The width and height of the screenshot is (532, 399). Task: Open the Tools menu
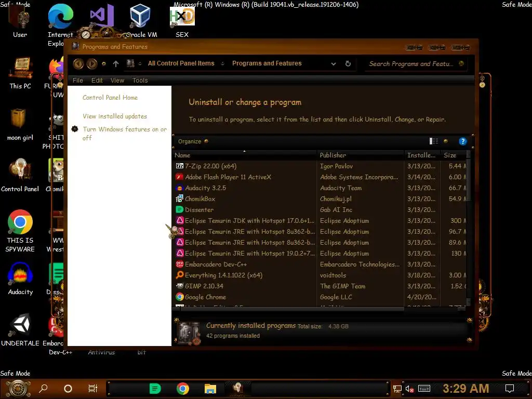pyautogui.click(x=140, y=81)
